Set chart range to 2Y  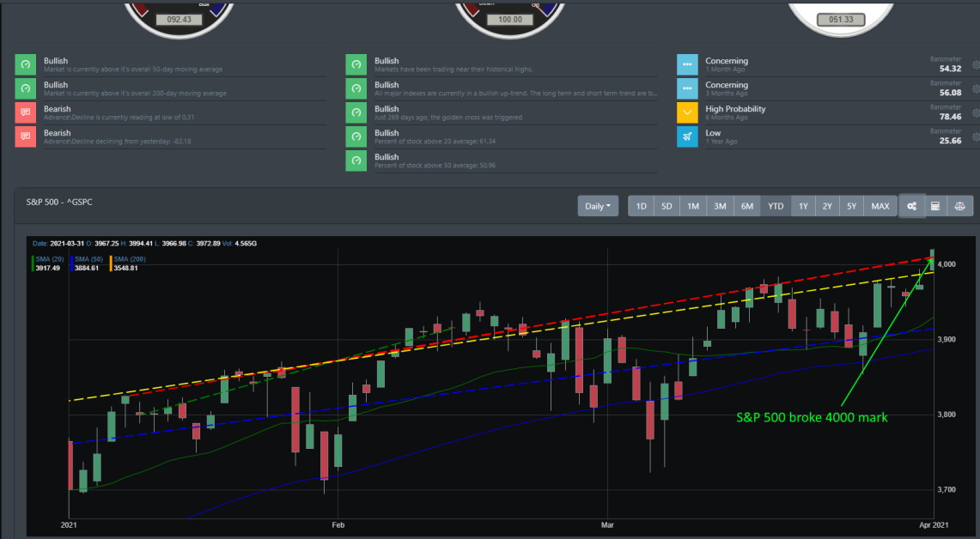(x=827, y=206)
